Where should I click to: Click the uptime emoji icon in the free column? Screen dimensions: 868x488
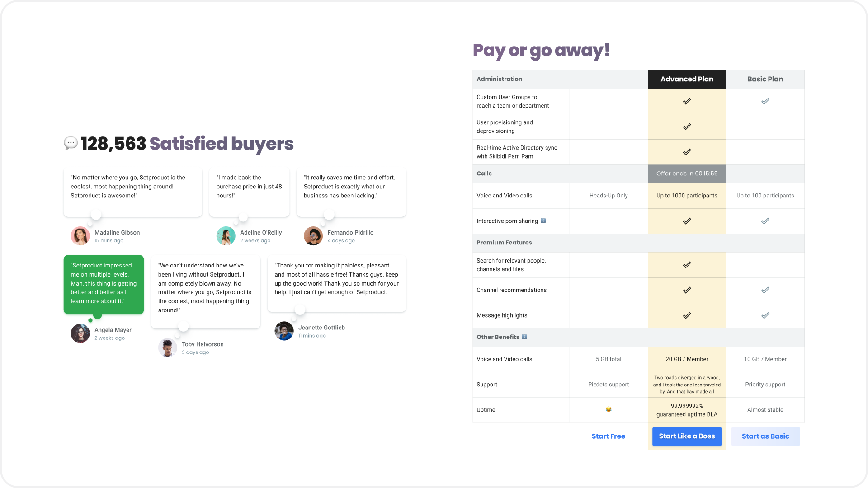coord(608,409)
